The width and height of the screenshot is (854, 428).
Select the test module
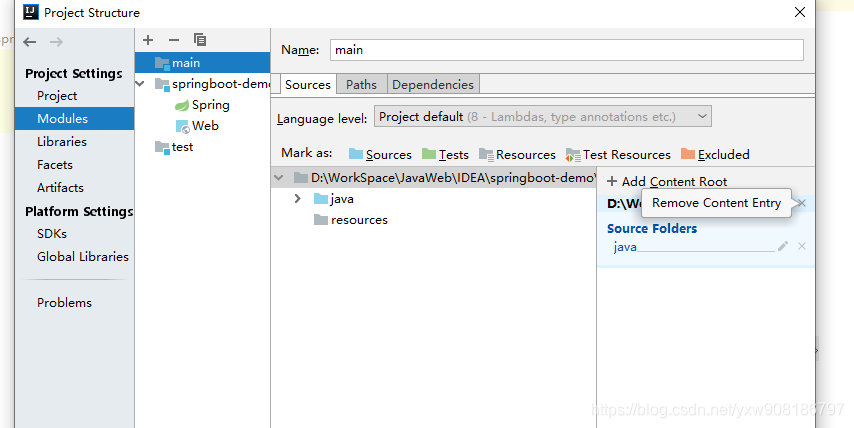tap(174, 147)
